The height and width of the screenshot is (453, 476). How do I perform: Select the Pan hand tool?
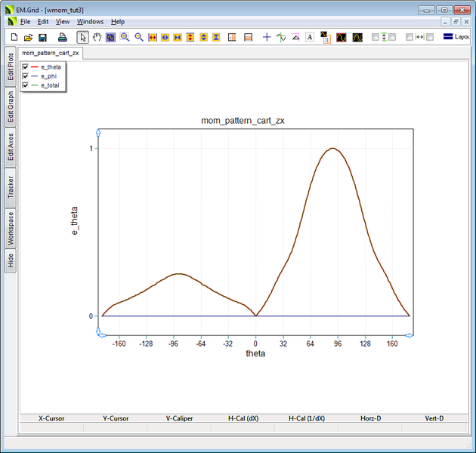97,37
